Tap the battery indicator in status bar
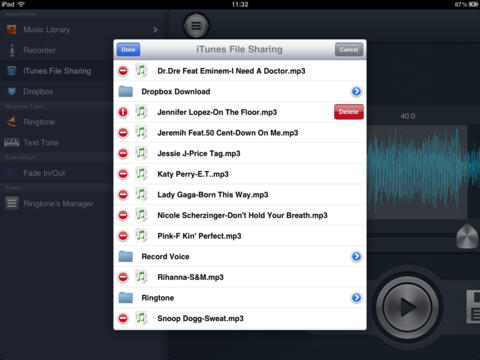The height and width of the screenshot is (360, 480). (x=473, y=4)
